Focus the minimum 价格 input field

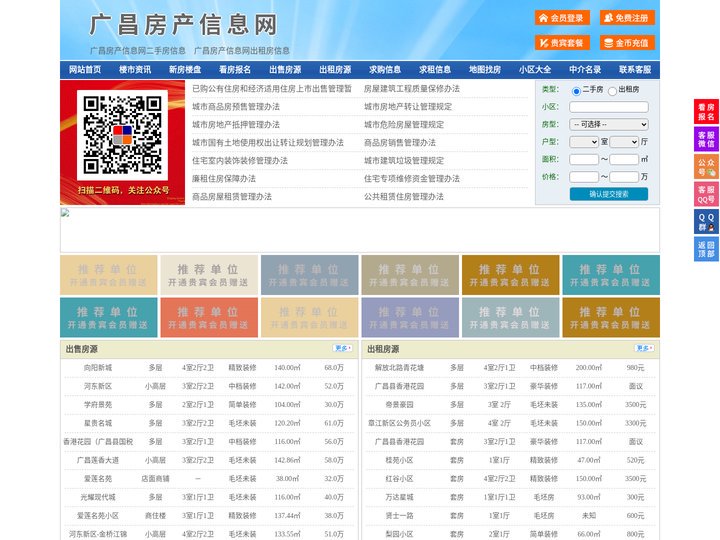(x=584, y=177)
